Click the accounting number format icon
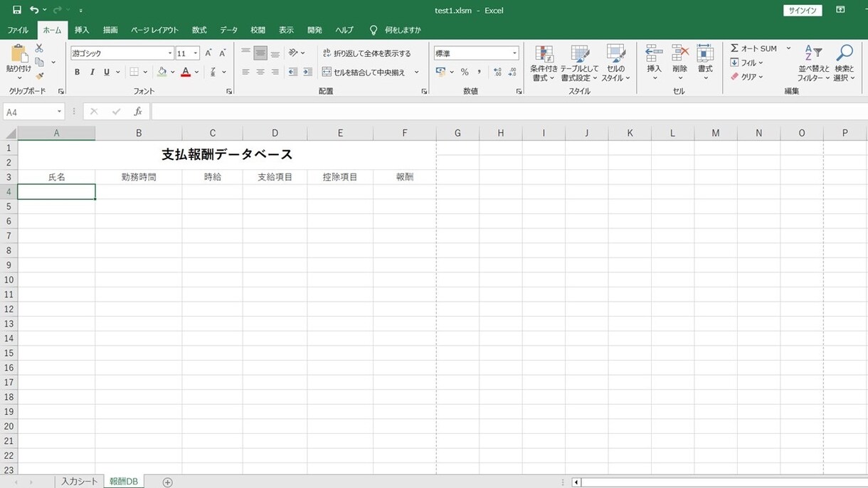 tap(440, 72)
